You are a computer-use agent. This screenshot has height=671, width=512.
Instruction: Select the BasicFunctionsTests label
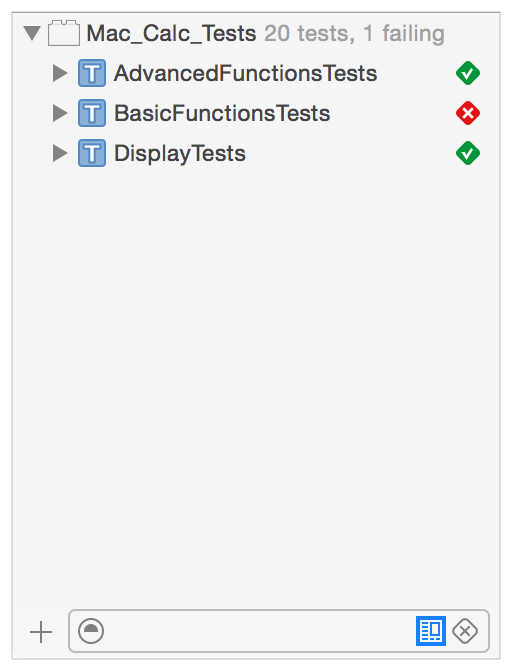click(x=222, y=113)
